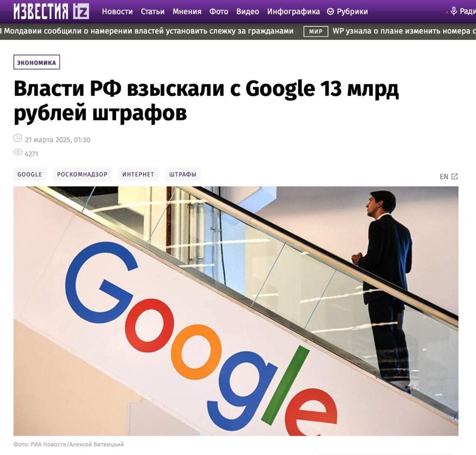Click the eye views counter icon
The height and width of the screenshot is (455, 476).
click(18, 152)
